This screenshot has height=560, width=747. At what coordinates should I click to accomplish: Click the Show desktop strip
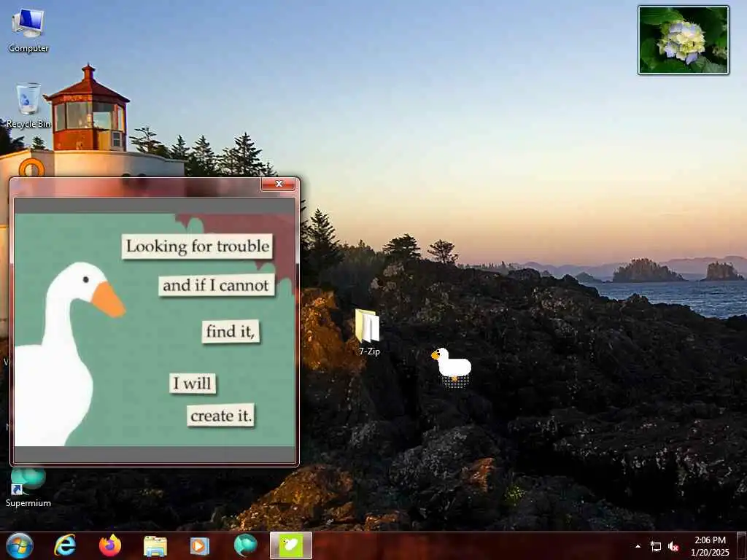tap(742, 545)
